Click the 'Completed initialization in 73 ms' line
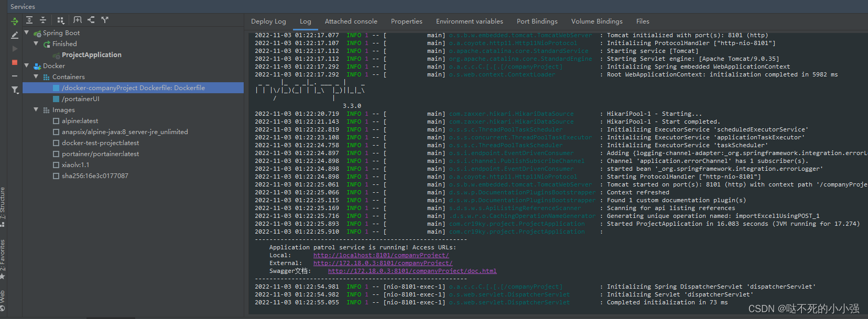Image resolution: width=868 pixels, height=319 pixels. 667,303
